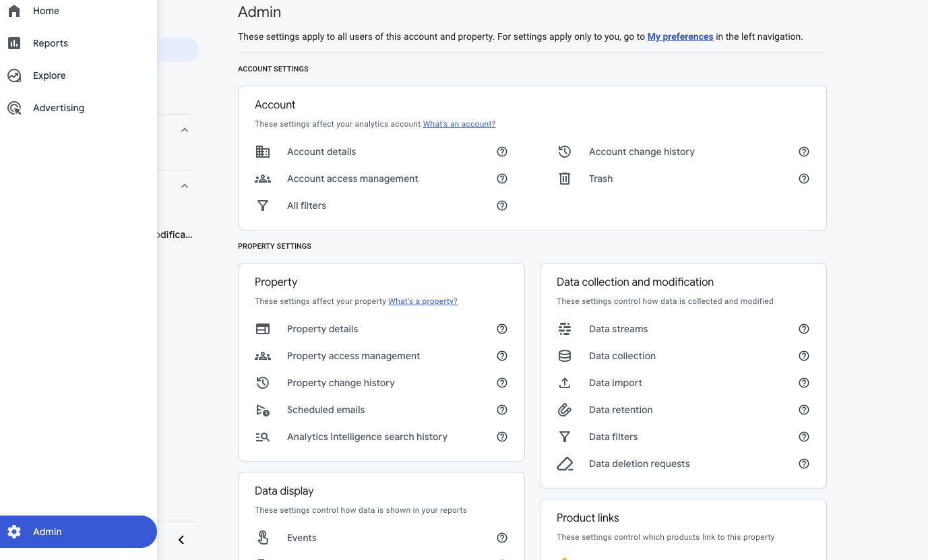Collapse the first sidebar section chevron
This screenshot has height=560, width=928.
point(185,130)
